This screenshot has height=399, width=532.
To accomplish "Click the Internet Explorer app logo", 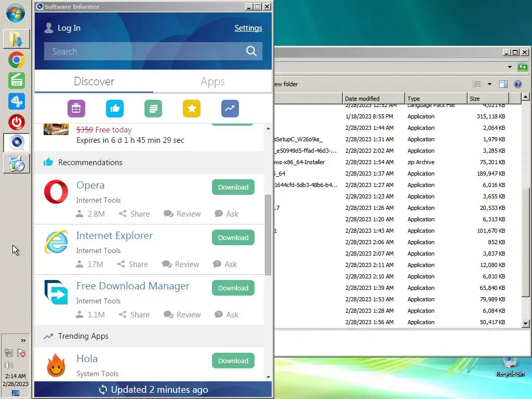I will 56,242.
